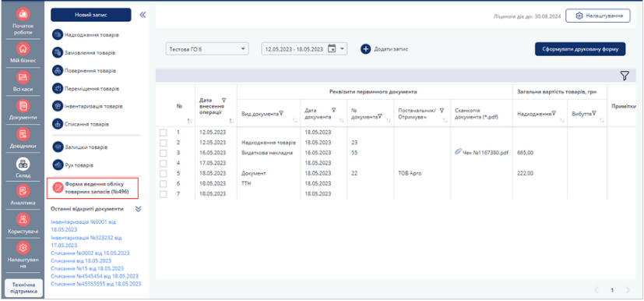Click the Переміщення товарів menu icon
Viewport: 644px width, 301px height.
[x=57, y=88]
